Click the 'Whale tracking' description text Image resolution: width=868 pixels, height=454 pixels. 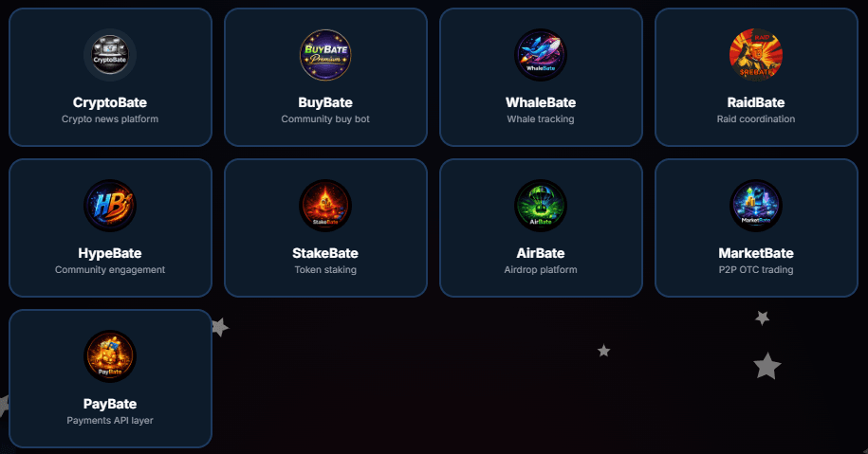(541, 119)
